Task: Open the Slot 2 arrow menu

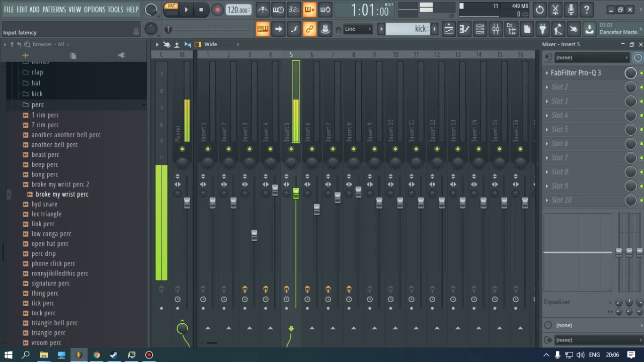Action: (x=547, y=87)
